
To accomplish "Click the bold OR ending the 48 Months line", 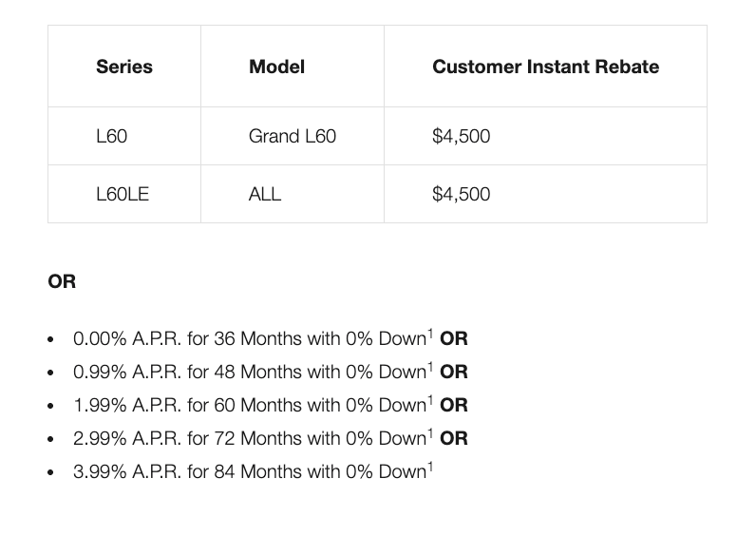I will pos(454,373).
